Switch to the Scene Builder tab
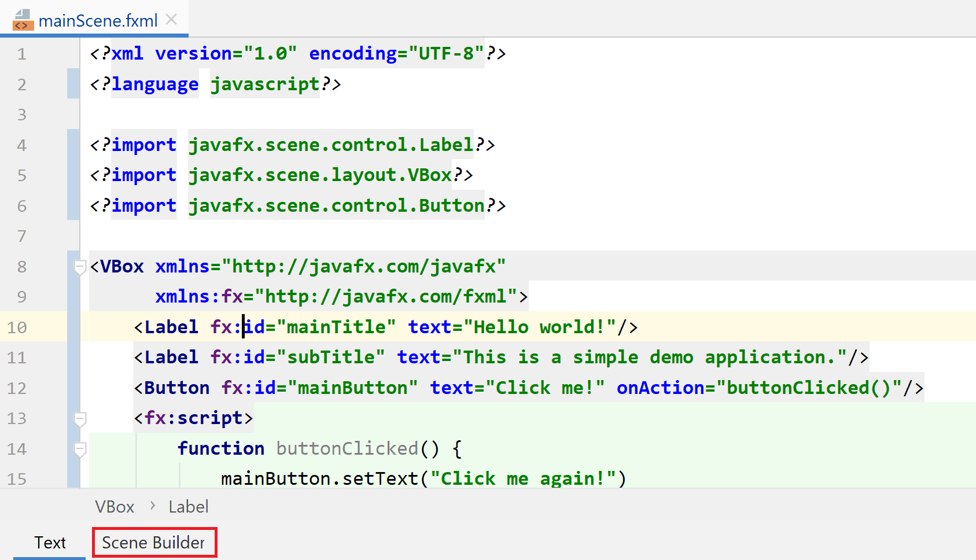 click(154, 543)
